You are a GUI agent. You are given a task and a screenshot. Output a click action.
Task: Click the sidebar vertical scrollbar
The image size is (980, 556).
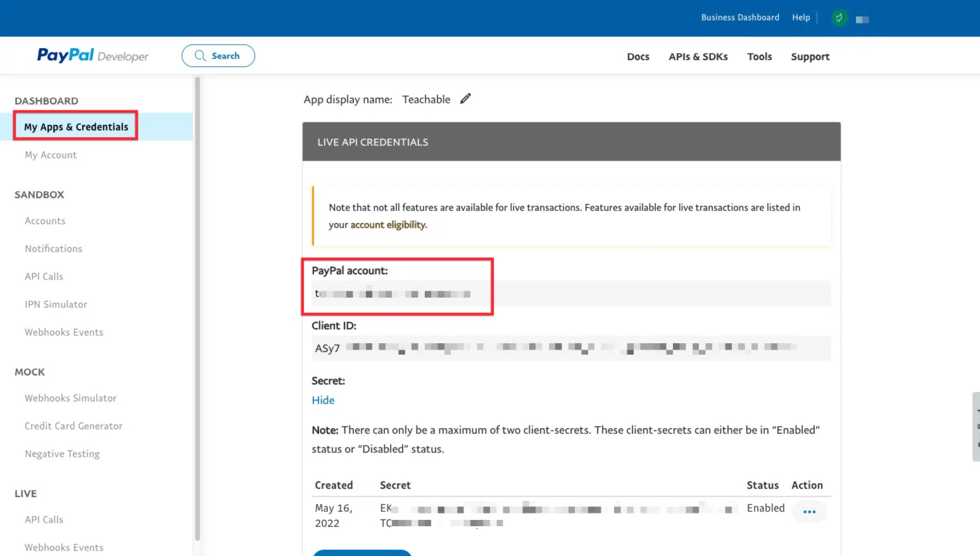pyautogui.click(x=197, y=304)
